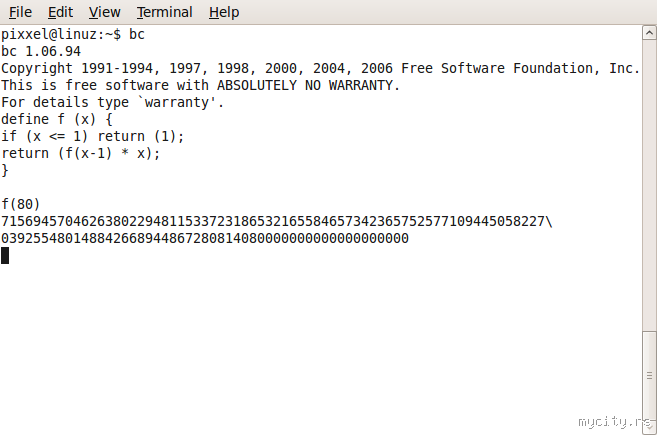The image size is (657, 435).
Task: Click the Copyright Free Software Foundation line
Action: coord(320,68)
